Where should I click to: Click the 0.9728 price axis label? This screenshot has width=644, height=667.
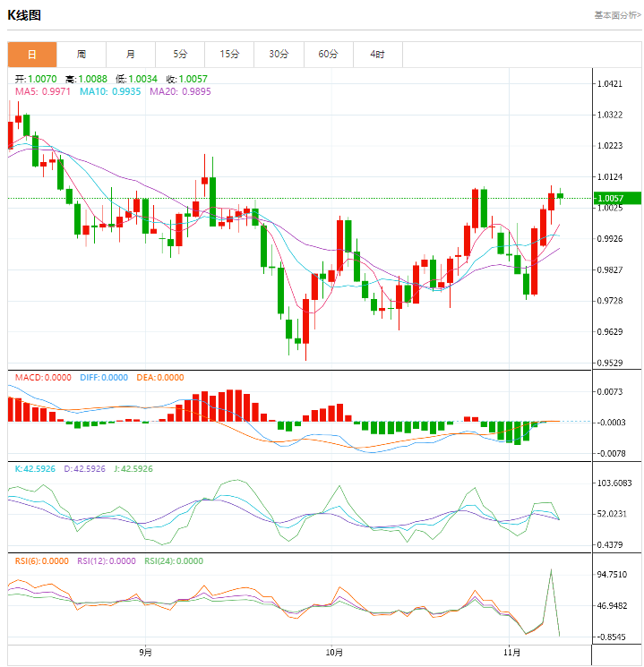click(x=610, y=301)
